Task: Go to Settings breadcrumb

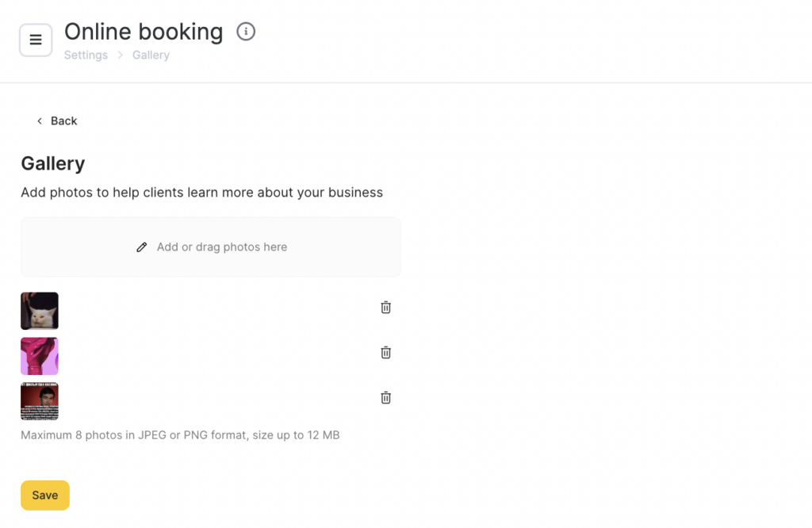Action: 86,55
